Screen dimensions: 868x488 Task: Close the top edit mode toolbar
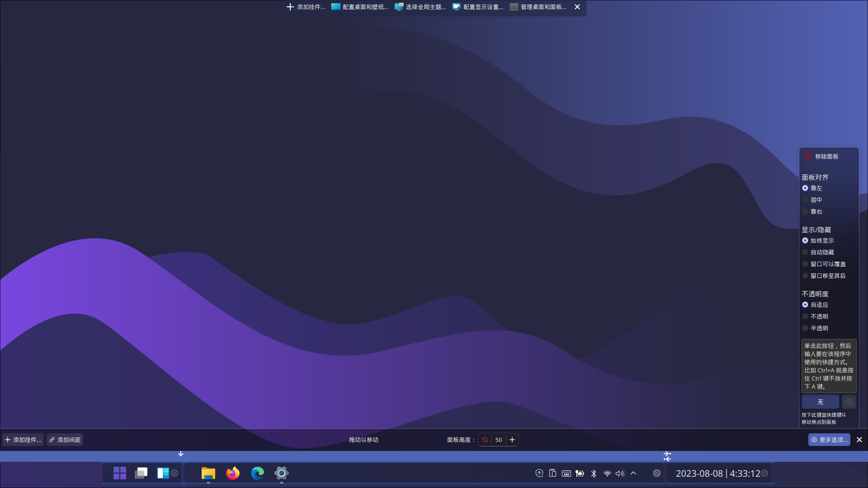point(577,7)
